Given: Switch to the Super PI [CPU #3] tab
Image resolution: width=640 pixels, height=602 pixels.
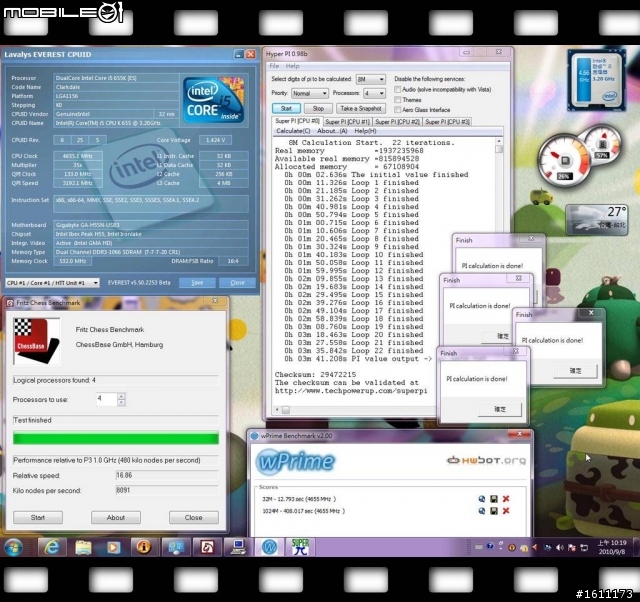Looking at the screenshot, I should pos(447,122).
